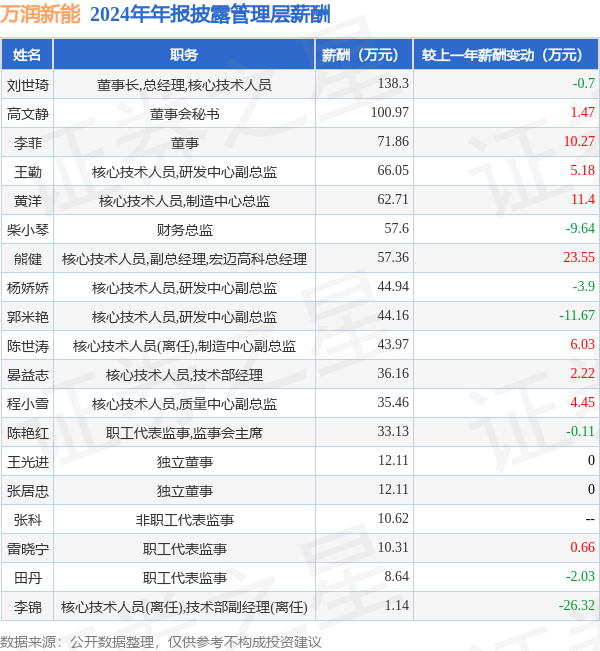Click the position 职工代表监事,监事会主席
600x651 pixels.
pyautogui.click(x=184, y=433)
